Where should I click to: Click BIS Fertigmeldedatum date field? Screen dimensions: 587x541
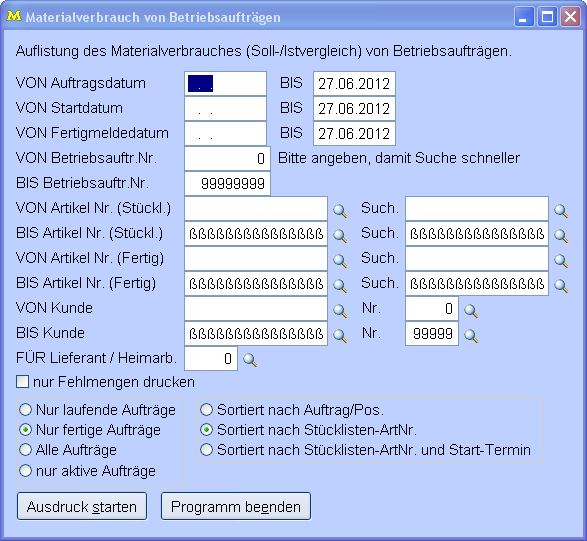[x=354, y=133]
